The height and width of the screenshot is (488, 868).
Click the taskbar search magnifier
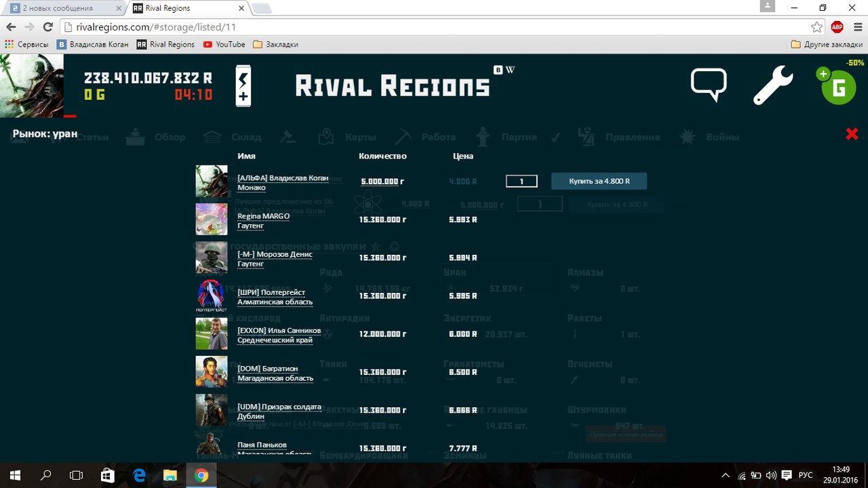tap(46, 475)
